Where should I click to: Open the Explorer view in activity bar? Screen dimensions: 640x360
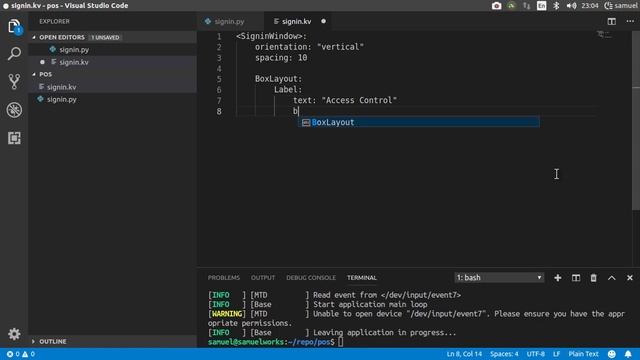point(14,27)
